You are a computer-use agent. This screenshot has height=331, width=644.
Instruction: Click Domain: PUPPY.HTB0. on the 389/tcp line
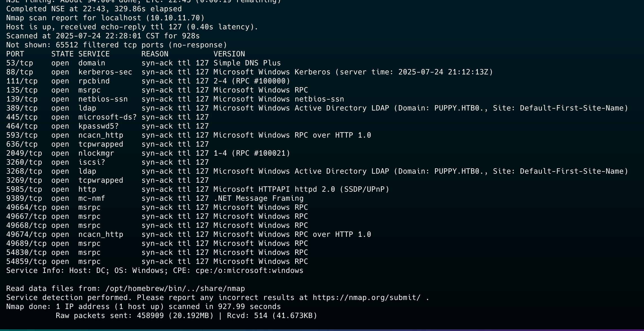point(441,108)
